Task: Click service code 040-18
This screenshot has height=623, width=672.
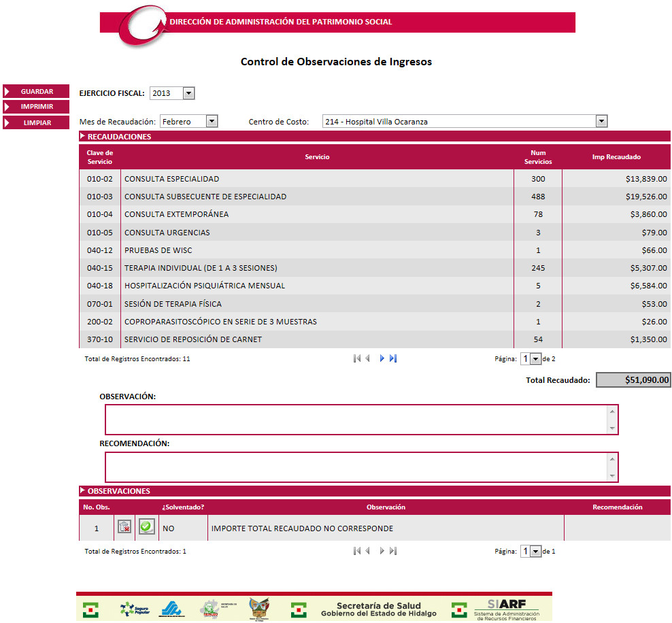Action: tap(100, 286)
